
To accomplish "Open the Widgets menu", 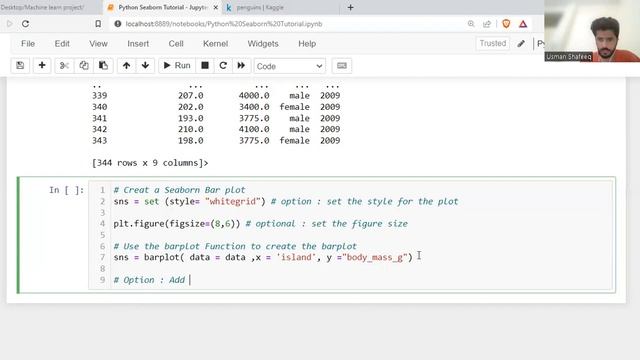I will click(263, 44).
